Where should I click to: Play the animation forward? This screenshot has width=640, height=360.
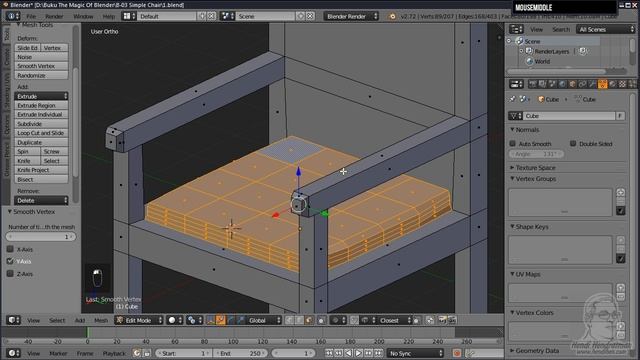[358, 353]
